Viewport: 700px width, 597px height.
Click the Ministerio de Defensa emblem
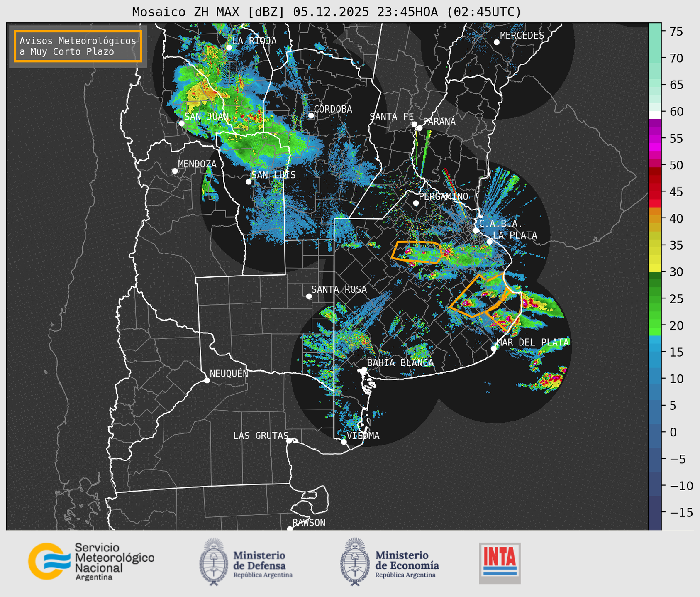point(214,562)
